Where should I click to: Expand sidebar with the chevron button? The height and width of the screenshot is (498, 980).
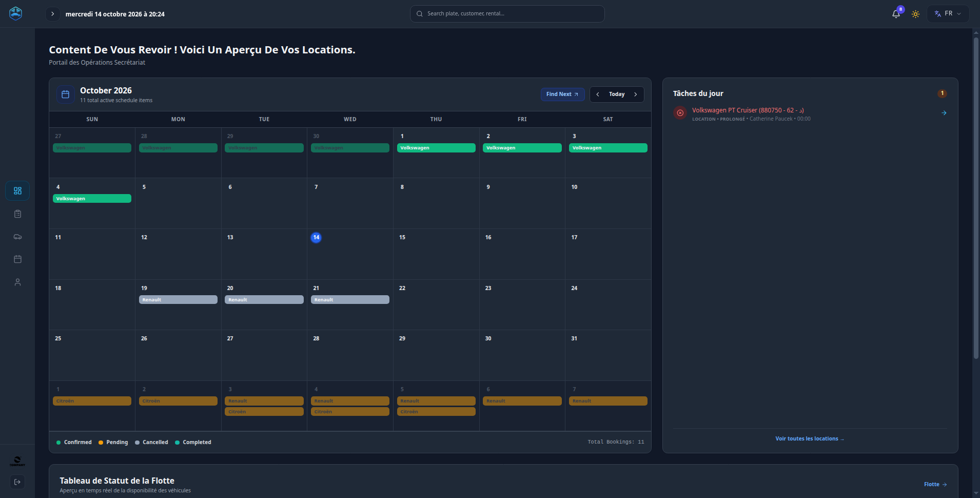[52, 14]
